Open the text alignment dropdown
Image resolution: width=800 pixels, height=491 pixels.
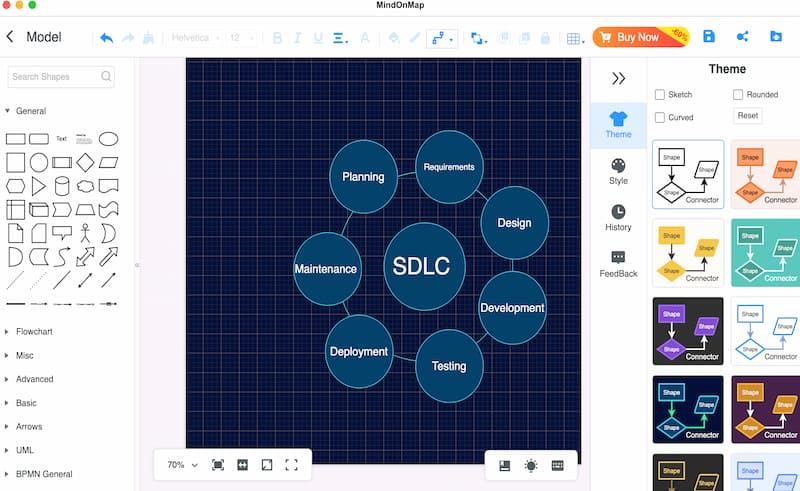point(340,38)
